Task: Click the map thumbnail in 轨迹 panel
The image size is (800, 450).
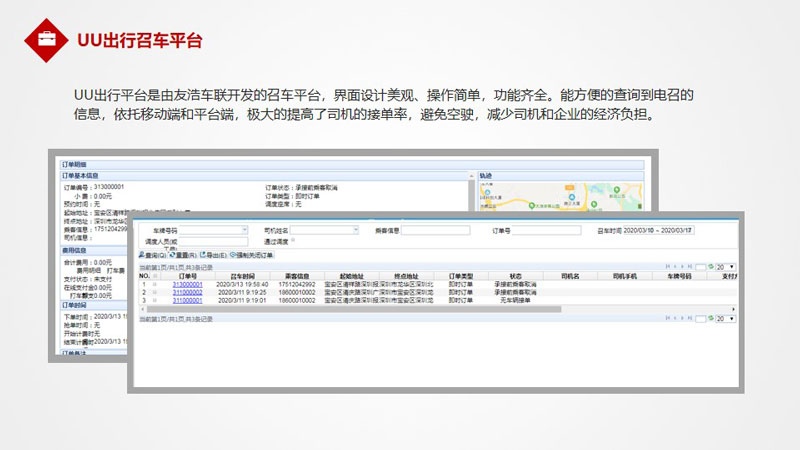Action: (x=561, y=196)
